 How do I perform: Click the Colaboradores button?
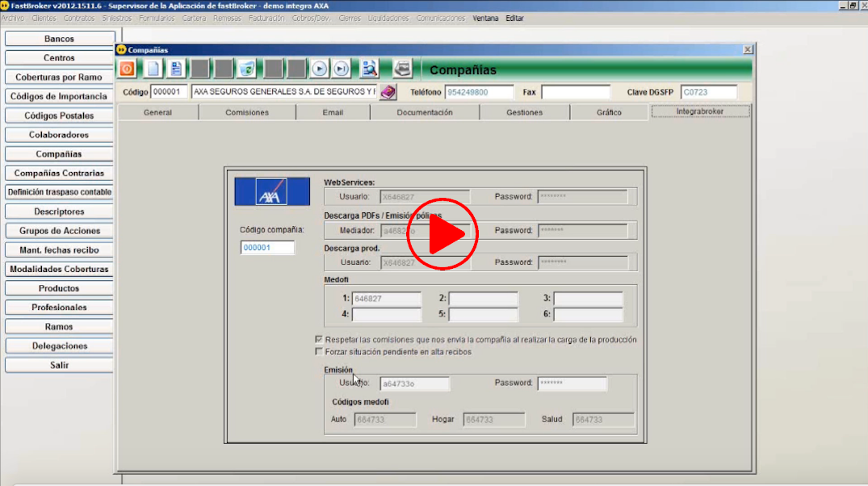pyautogui.click(x=59, y=135)
